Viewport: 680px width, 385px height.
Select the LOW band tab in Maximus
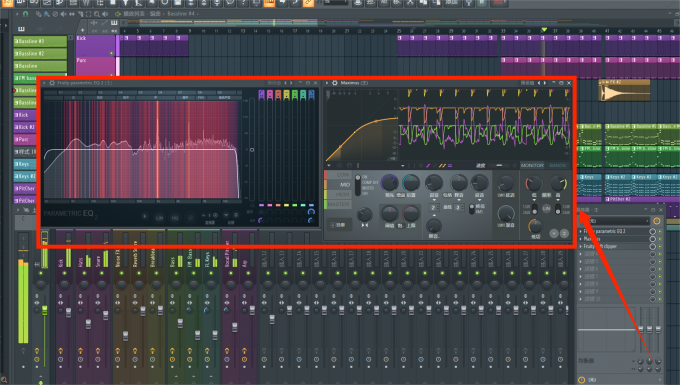[x=338, y=175]
